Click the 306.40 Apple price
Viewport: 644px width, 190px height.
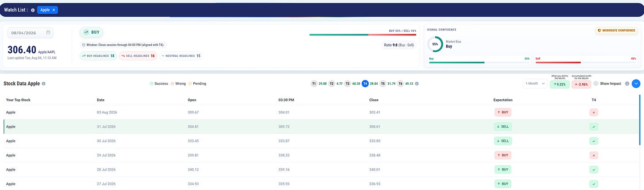pos(22,50)
